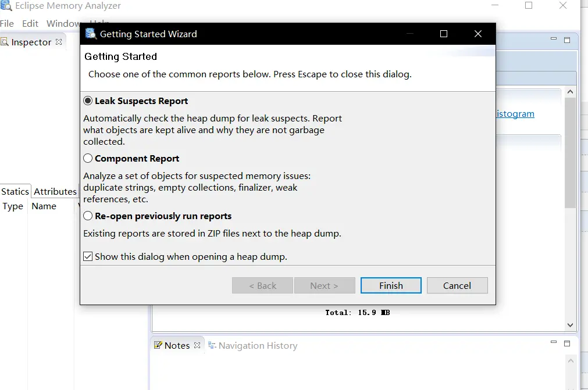Click the overview scrollbar down arrow

tap(570, 325)
